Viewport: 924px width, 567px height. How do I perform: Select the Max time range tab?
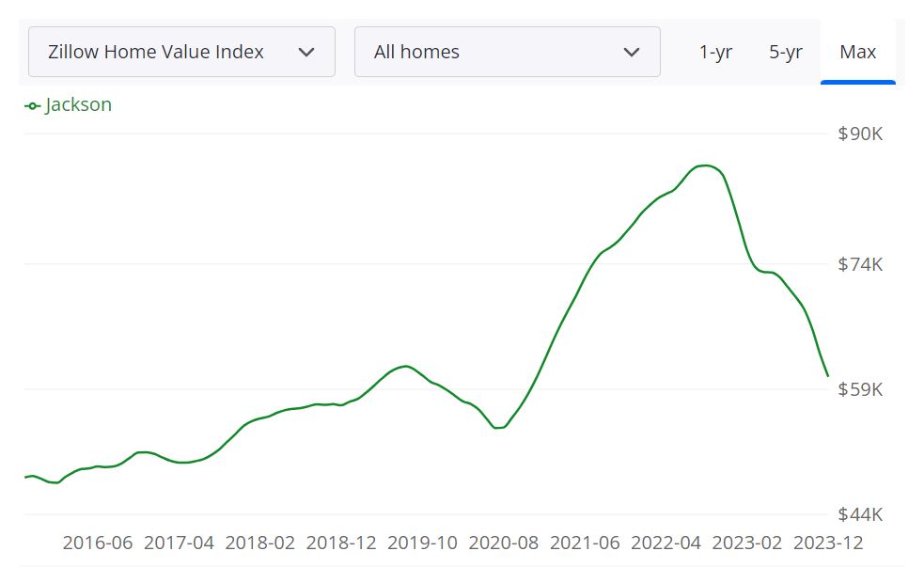[x=858, y=52]
